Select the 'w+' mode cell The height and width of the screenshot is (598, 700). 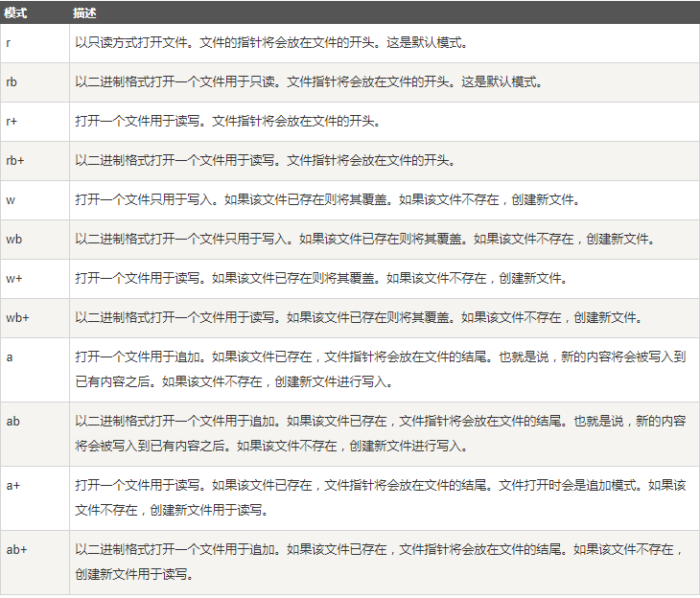(13, 279)
